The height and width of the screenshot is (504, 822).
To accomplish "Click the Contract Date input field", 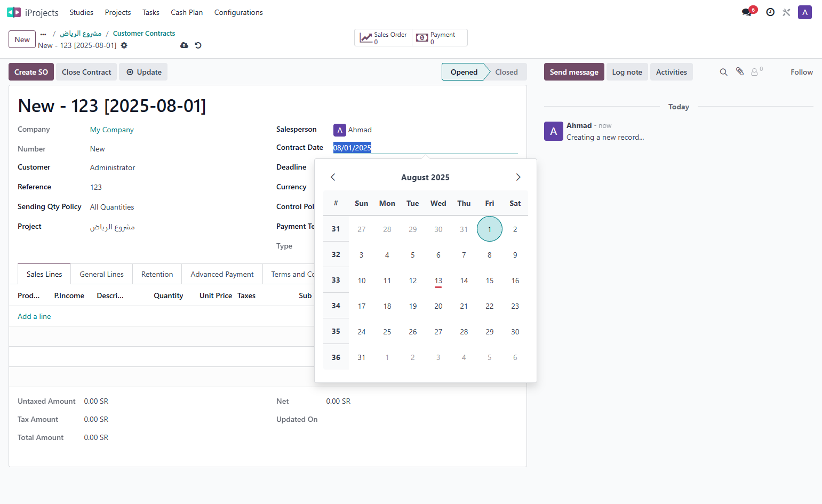I will point(425,148).
